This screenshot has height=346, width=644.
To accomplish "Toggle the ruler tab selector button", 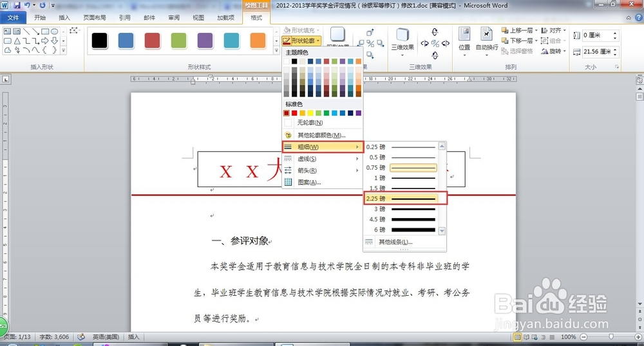I will coord(6,79).
